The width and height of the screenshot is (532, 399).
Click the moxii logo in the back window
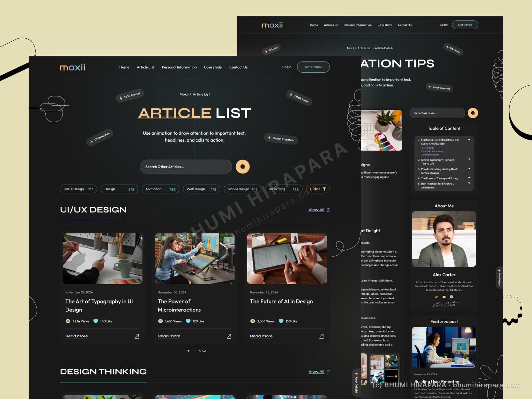tap(272, 25)
